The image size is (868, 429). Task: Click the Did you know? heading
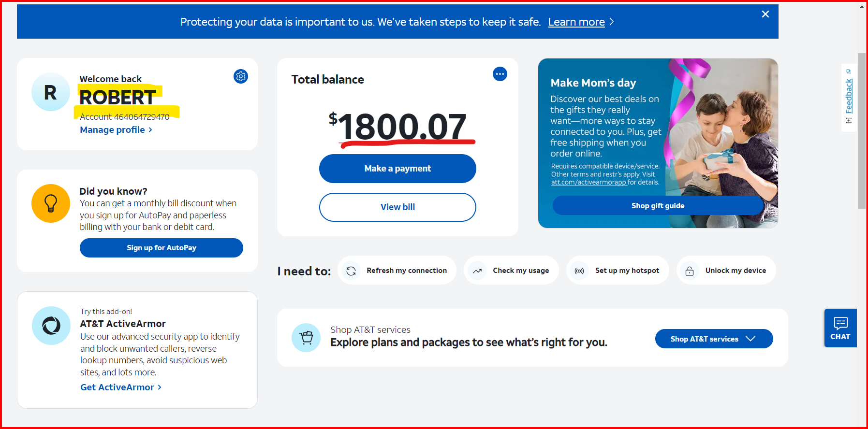point(113,191)
